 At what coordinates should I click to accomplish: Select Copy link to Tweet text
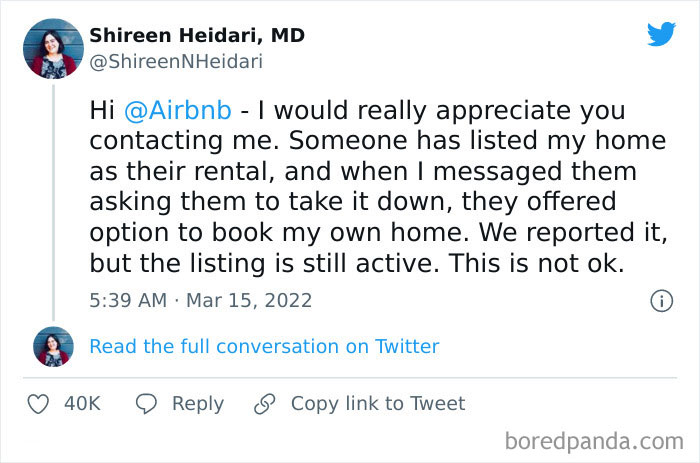point(378,404)
